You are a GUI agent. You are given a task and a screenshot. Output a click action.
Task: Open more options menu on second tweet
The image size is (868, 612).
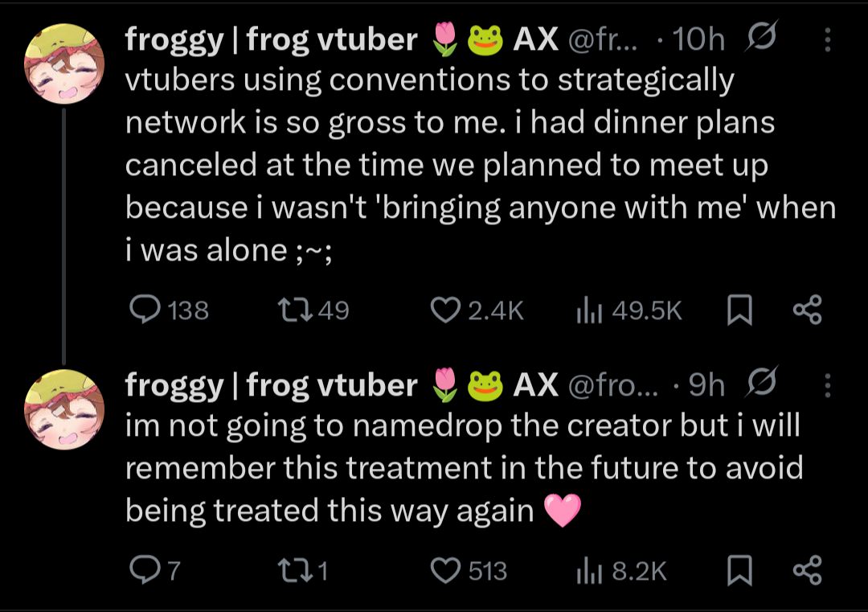click(x=829, y=386)
